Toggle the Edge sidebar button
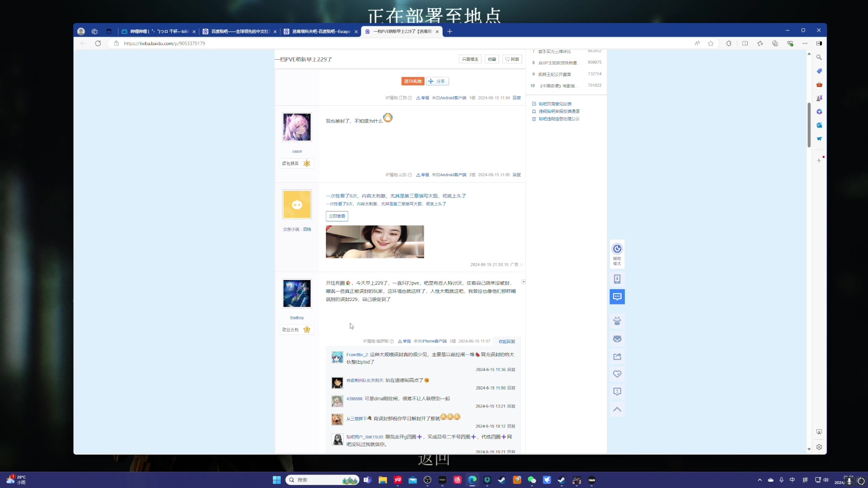The image size is (868, 488). [819, 43]
